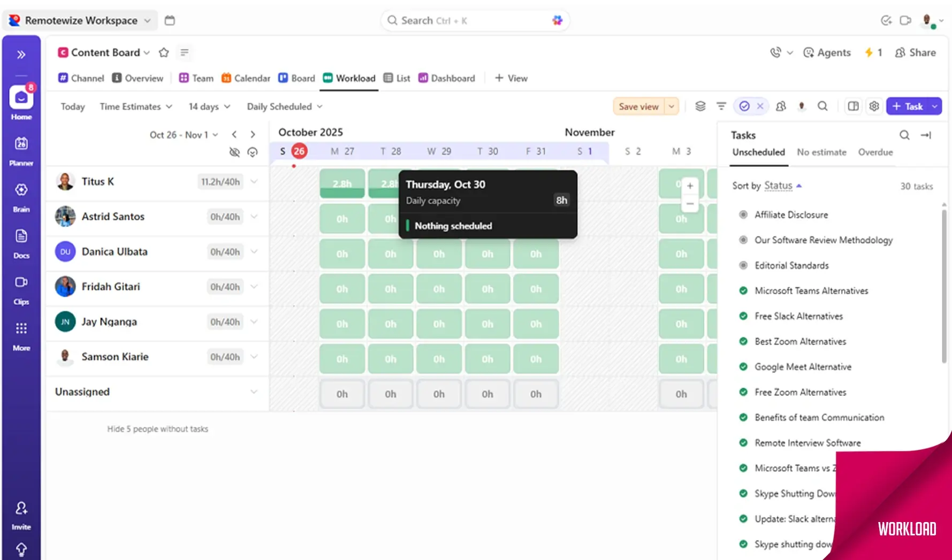The image size is (952, 560).
Task: Collapse the Tasks side panel
Action: tap(926, 135)
